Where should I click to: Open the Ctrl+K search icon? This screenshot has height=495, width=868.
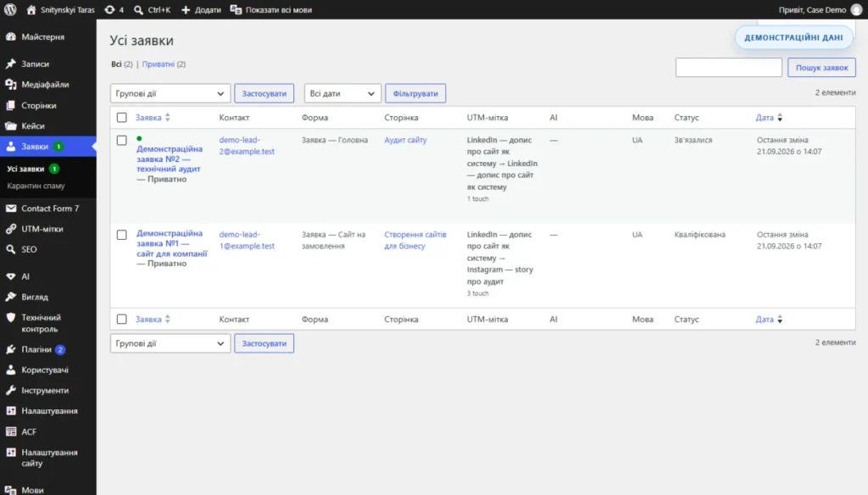138,9
